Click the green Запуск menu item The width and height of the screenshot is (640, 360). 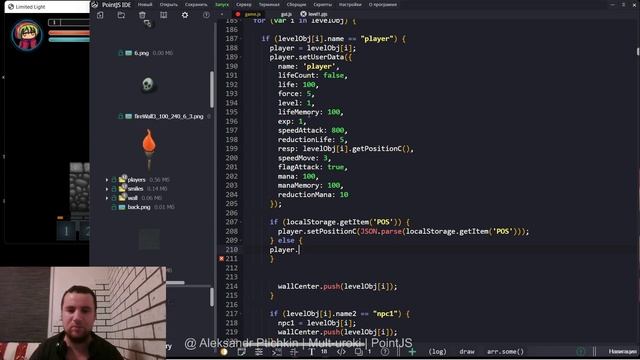222,4
